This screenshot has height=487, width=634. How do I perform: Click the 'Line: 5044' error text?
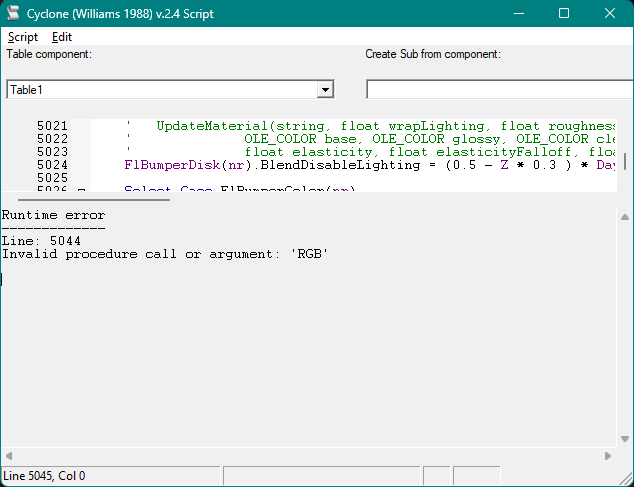(41, 241)
